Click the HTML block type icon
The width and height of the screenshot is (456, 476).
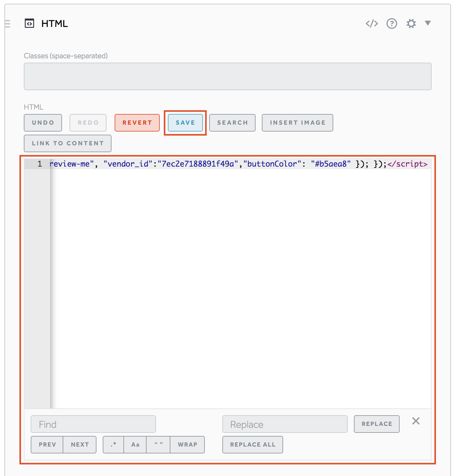point(29,23)
